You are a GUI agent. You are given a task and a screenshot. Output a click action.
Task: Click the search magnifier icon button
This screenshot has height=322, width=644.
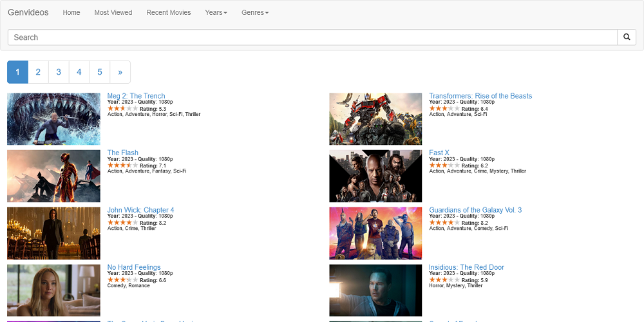627,37
